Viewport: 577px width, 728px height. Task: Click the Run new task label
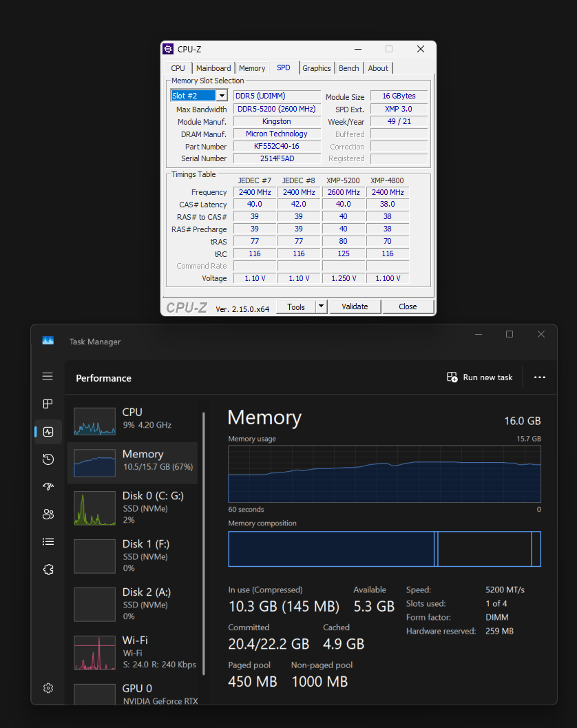tap(487, 377)
